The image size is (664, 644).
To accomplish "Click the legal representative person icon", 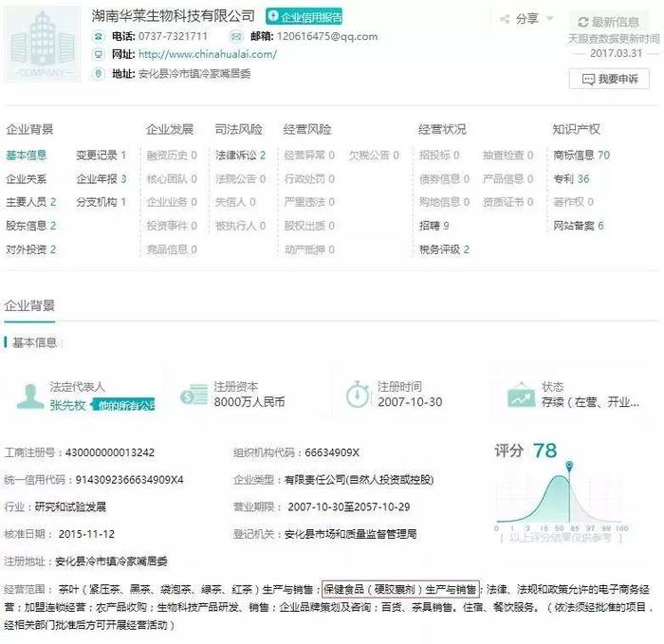I will point(30,396).
